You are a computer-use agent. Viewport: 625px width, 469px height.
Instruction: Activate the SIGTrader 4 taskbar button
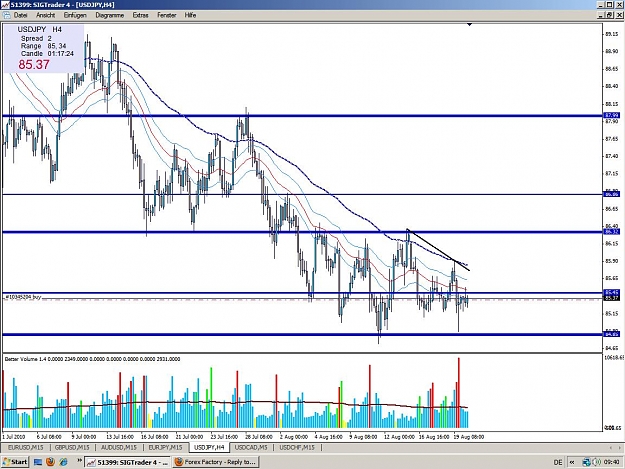128,462
